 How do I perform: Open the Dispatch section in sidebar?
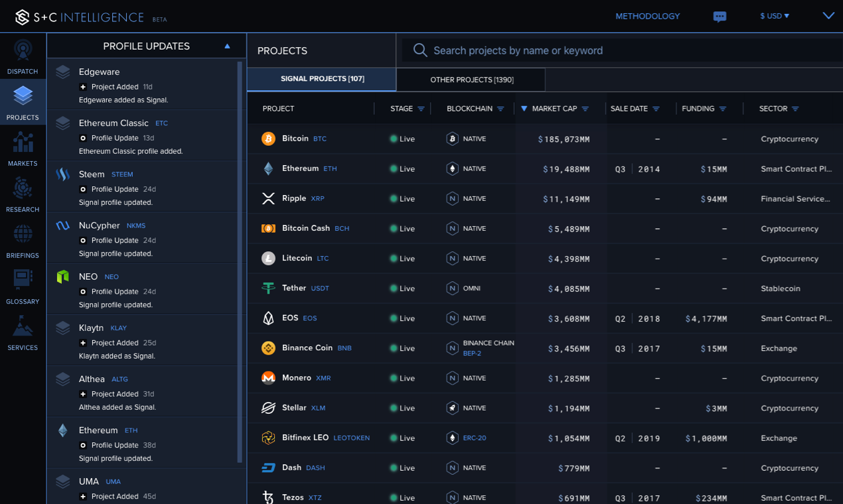[23, 56]
